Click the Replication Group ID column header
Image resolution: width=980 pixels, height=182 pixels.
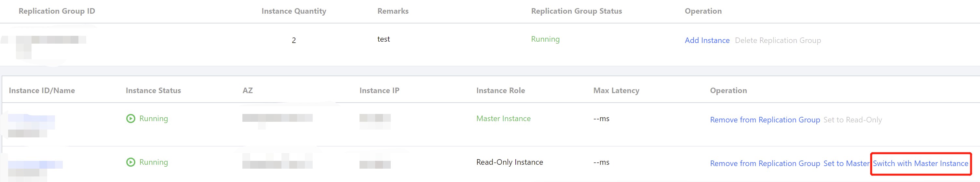[57, 11]
